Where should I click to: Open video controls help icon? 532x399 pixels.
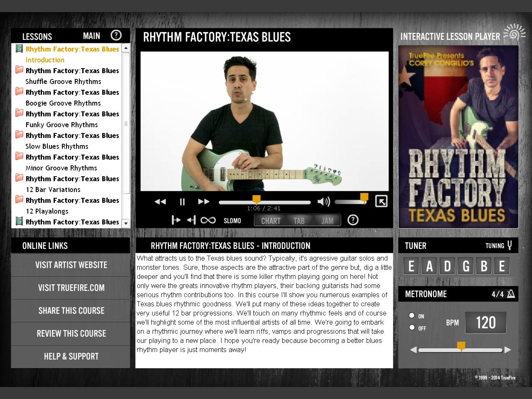pos(353,220)
